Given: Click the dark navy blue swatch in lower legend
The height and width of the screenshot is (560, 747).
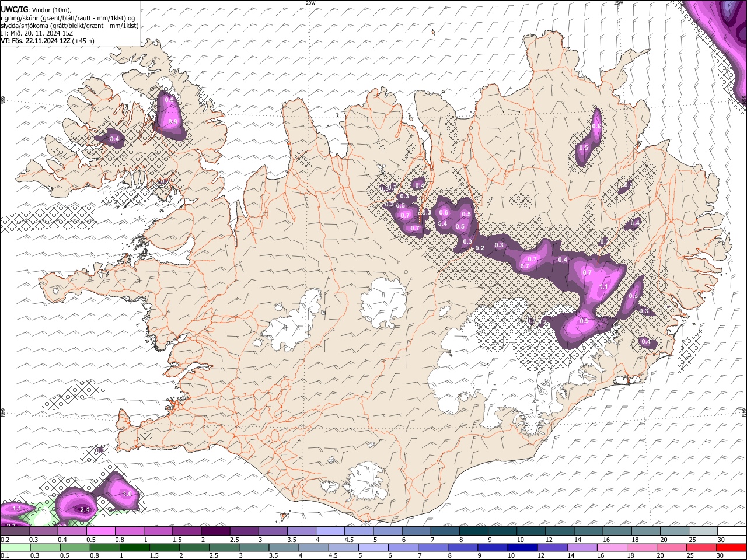Looking at the screenshot, I should coord(522,547).
